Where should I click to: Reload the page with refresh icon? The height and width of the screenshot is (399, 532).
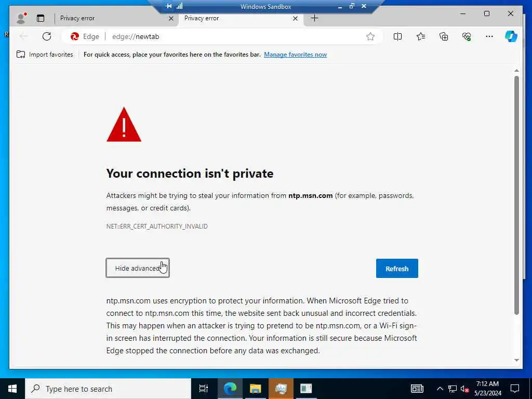click(47, 36)
